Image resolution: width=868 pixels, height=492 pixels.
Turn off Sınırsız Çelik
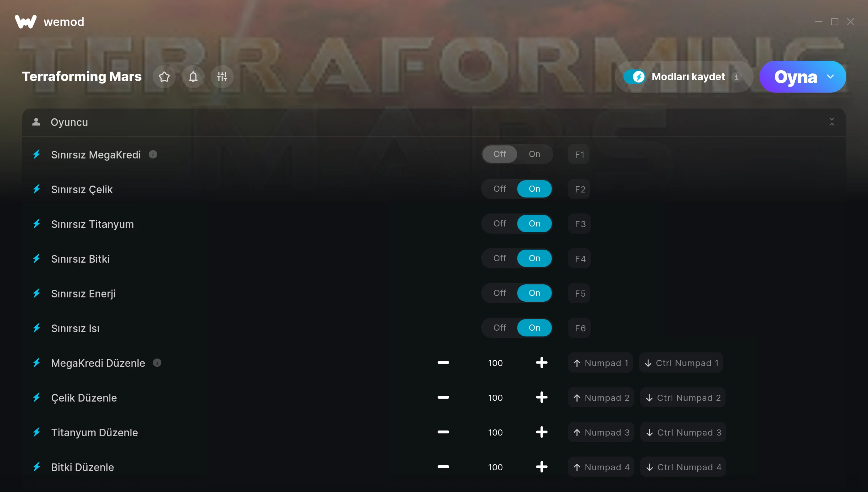(x=500, y=189)
